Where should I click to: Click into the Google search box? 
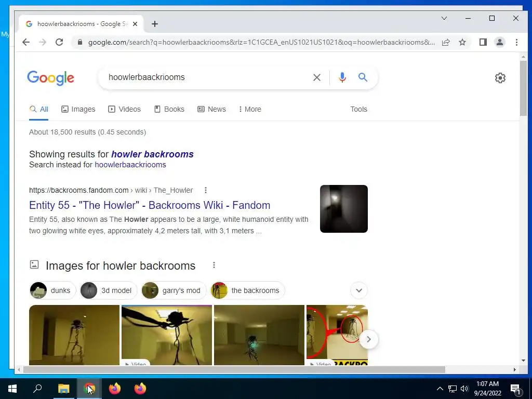pyautogui.click(x=207, y=77)
